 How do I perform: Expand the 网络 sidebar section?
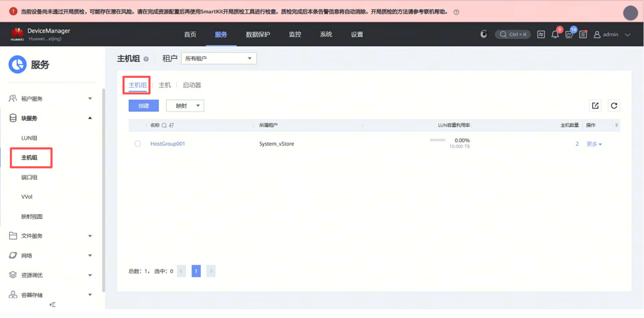point(90,255)
